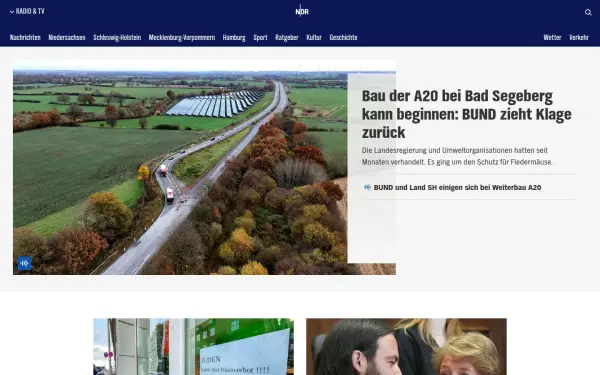This screenshot has height=375, width=600.
Task: Go to the Sport section
Action: (x=260, y=38)
